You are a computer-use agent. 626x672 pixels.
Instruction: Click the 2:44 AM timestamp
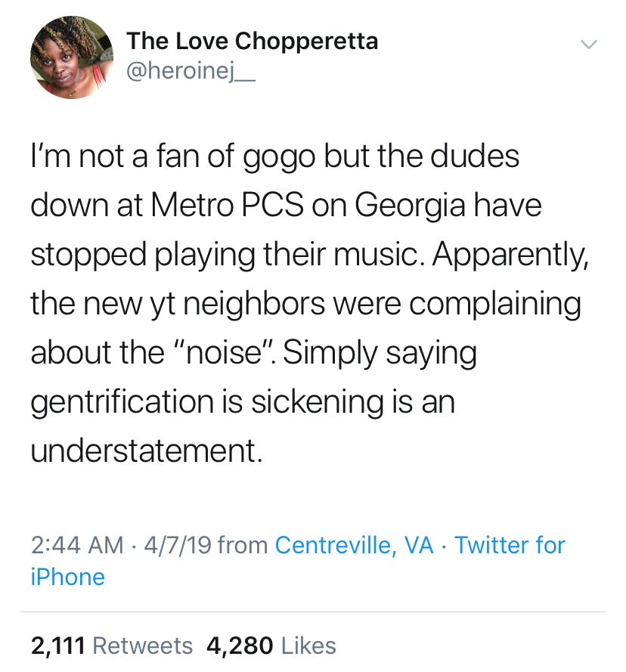(x=77, y=545)
